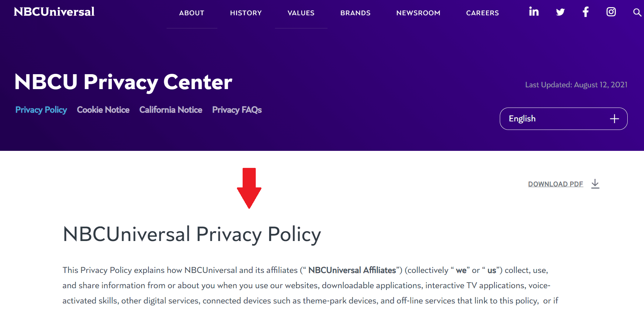Open the Twitter bird icon

tap(560, 12)
